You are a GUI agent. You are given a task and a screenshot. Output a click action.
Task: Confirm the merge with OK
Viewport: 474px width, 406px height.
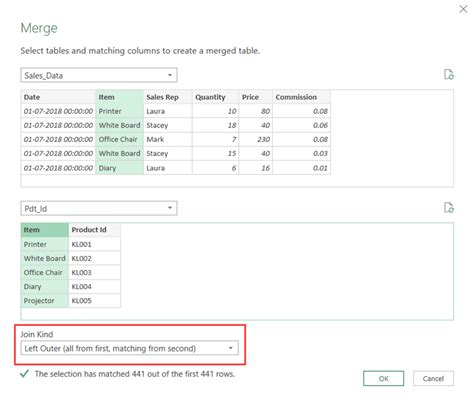click(x=383, y=378)
